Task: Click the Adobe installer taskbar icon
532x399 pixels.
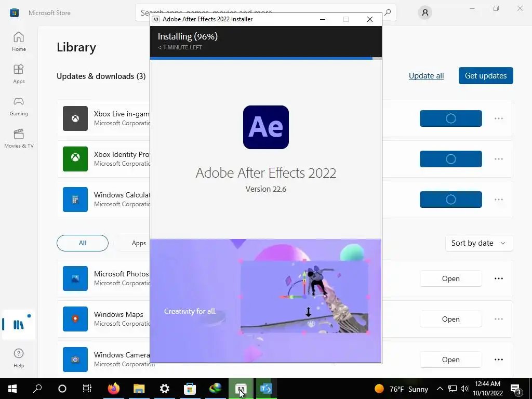Action: point(241,389)
